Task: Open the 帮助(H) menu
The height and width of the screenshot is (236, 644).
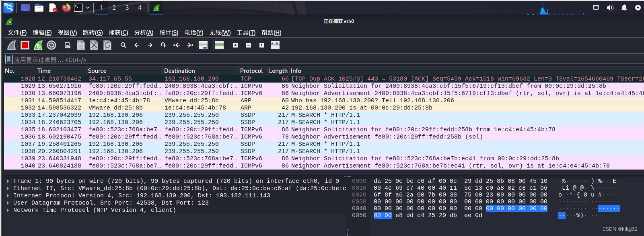Action: point(272,33)
